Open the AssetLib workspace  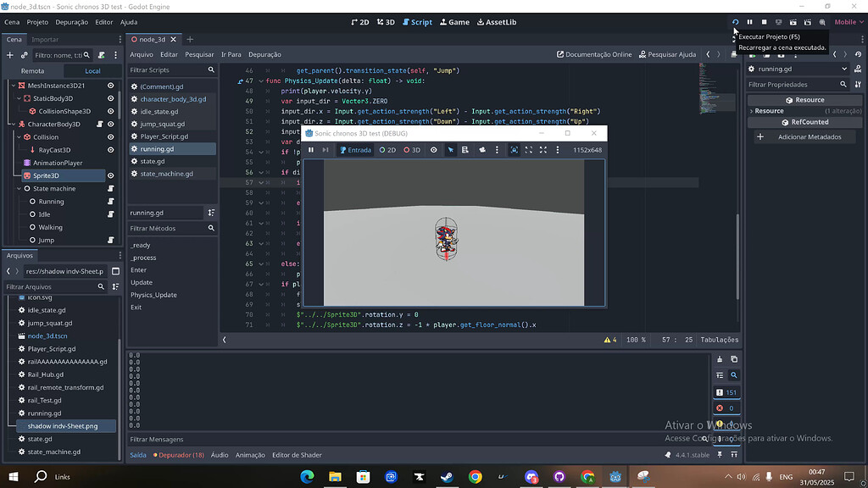(x=497, y=22)
